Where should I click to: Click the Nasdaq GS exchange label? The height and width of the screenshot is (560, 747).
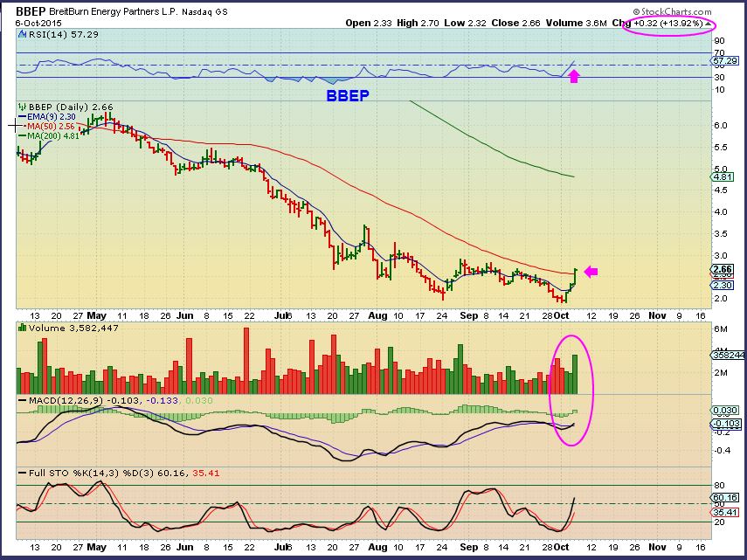pos(204,11)
